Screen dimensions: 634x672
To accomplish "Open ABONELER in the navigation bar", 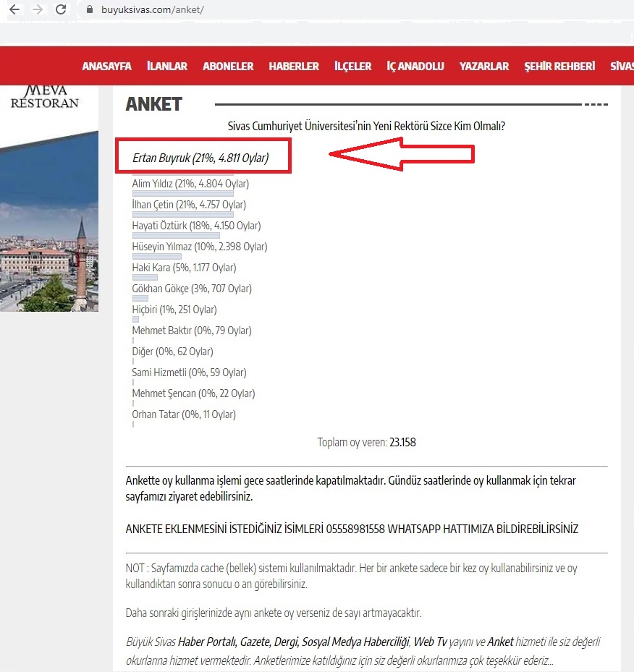I will (x=228, y=66).
